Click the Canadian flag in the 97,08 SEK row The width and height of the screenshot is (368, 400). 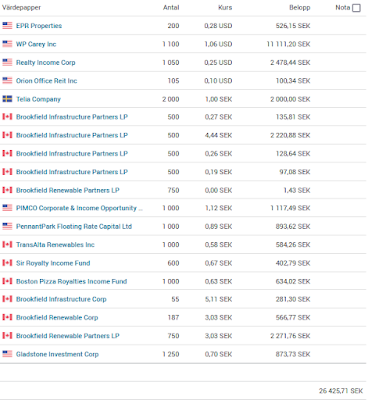tap(7, 172)
